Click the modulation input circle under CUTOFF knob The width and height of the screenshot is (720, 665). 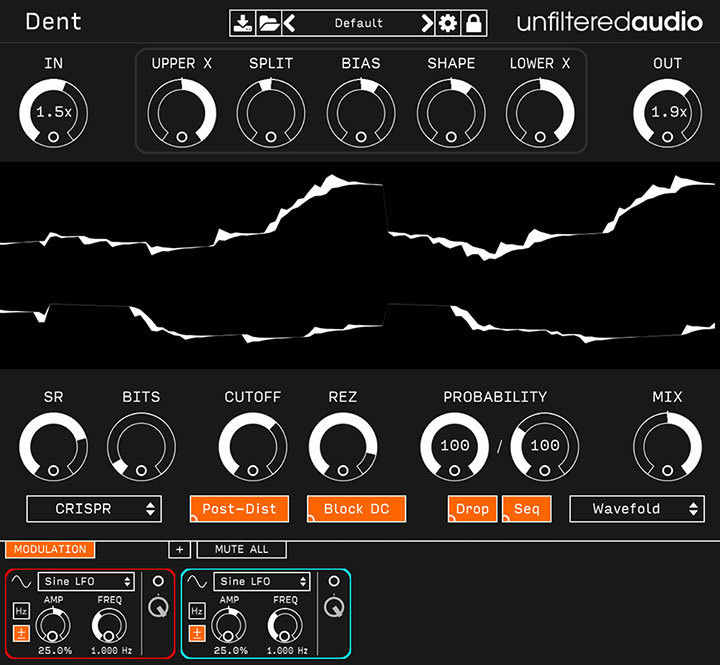pyautogui.click(x=253, y=470)
